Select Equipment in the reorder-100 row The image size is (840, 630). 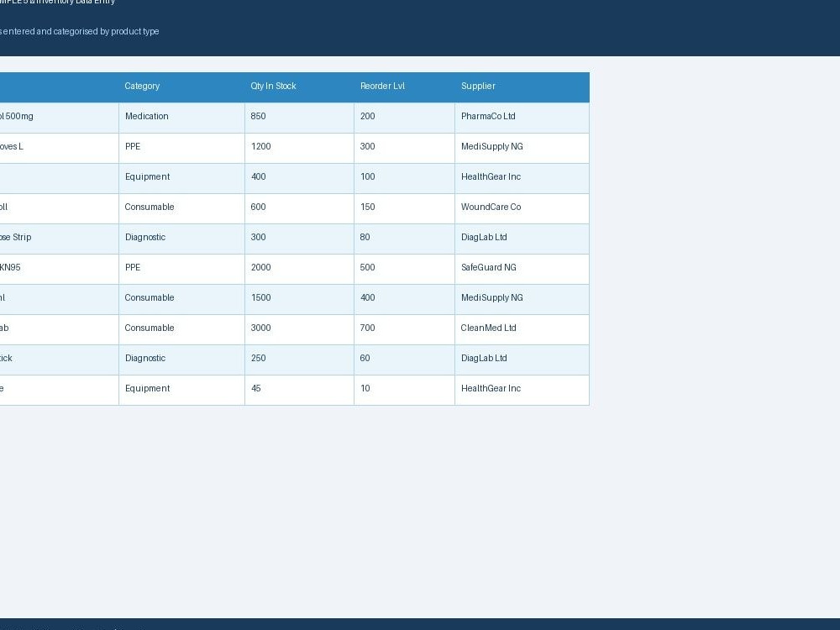coord(181,178)
